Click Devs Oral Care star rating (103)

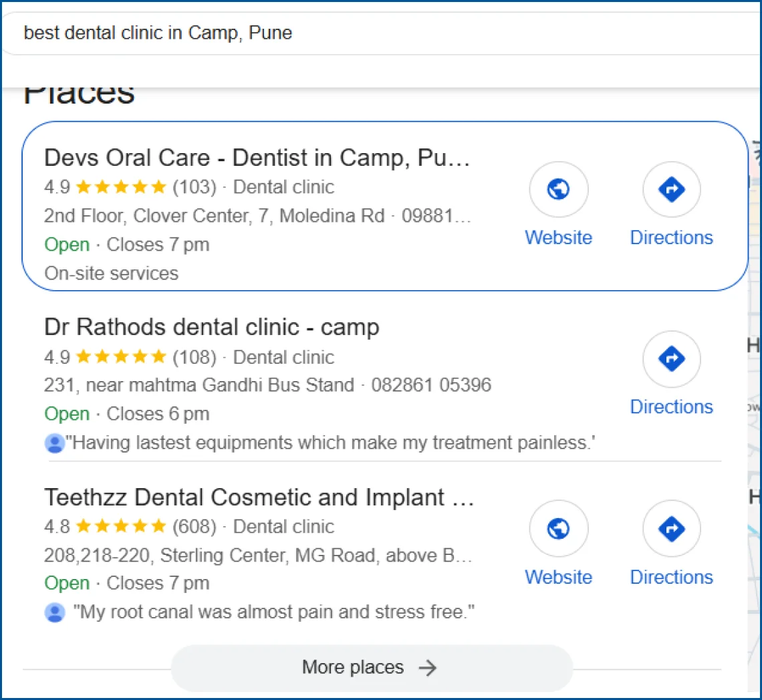click(x=120, y=187)
